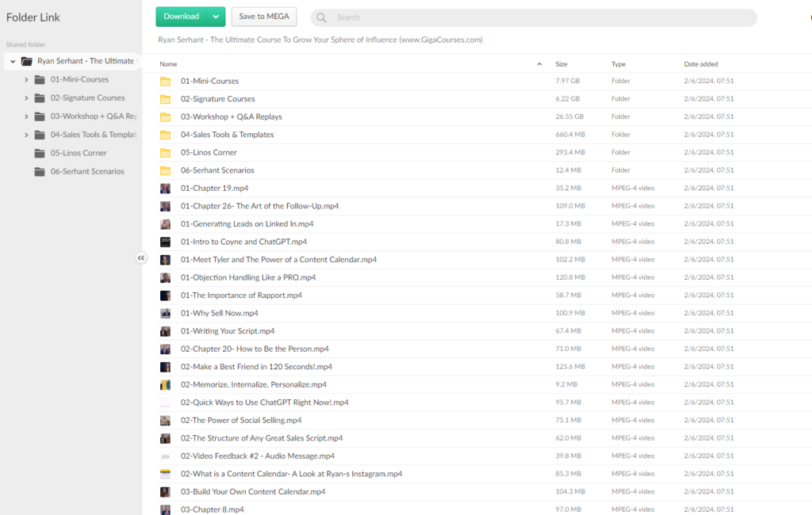Screen dimensions: 812x515
Task: Click the search magnifier icon
Action: click(321, 17)
